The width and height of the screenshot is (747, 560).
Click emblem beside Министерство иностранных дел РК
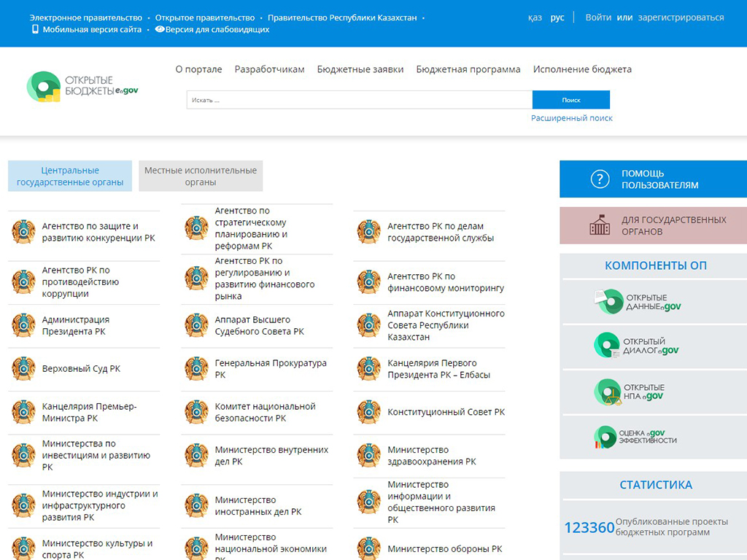[196, 506]
